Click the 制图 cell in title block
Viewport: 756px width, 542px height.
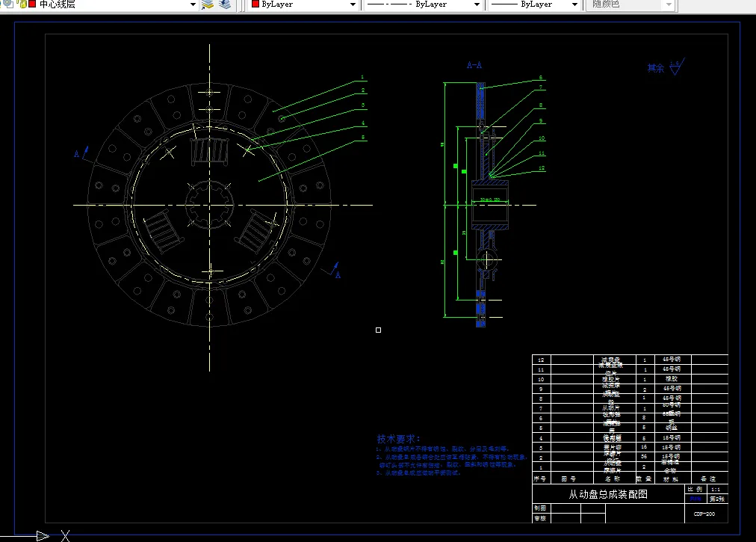(x=541, y=508)
